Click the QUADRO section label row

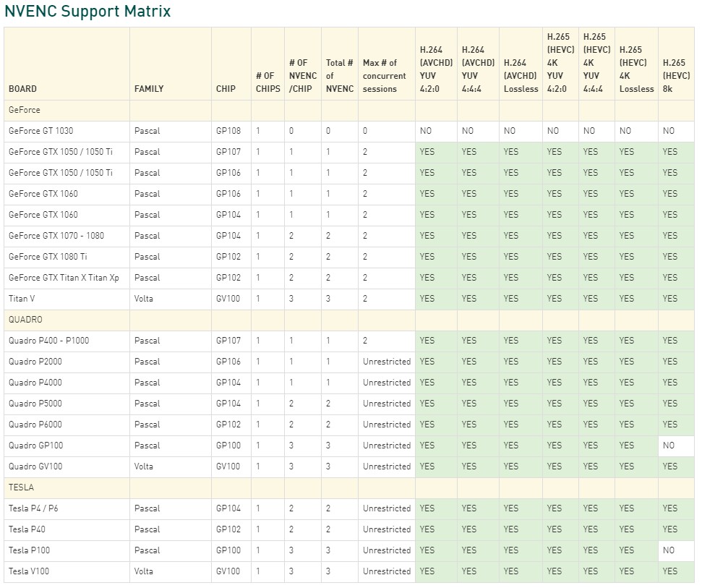25,319
